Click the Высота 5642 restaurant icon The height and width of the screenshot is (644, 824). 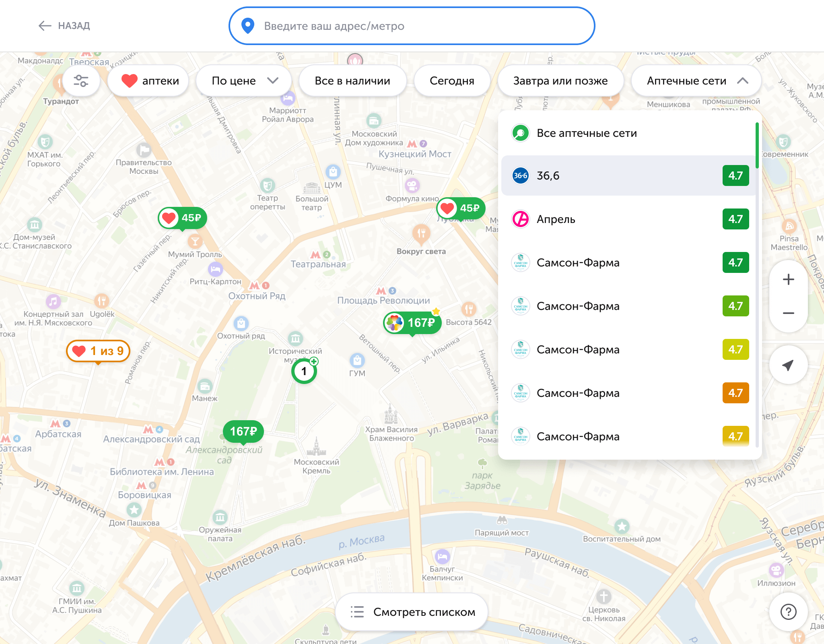click(469, 309)
